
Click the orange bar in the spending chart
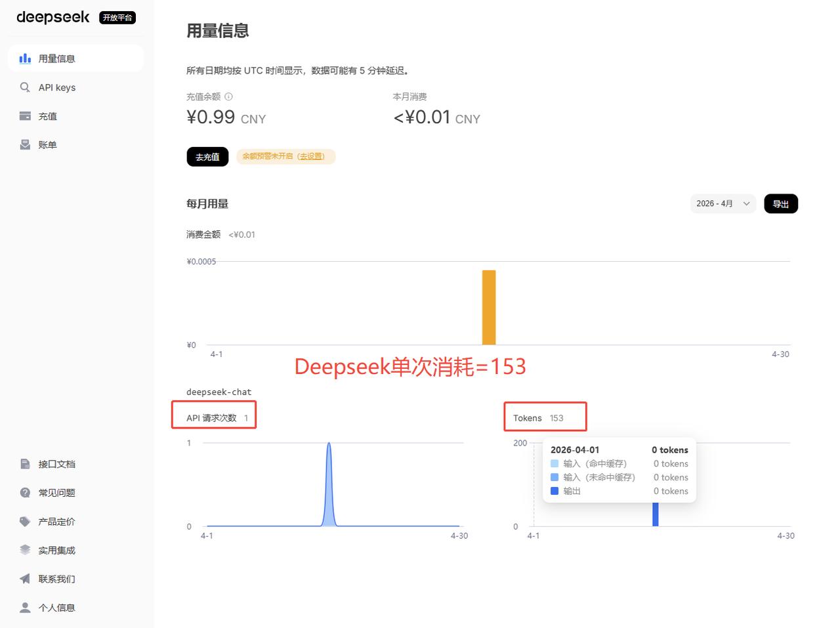[489, 307]
